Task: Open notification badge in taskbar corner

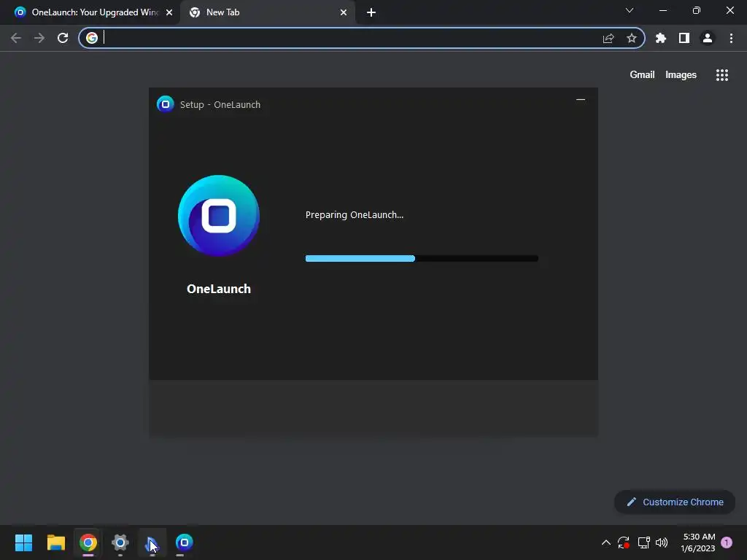Action: tap(727, 542)
